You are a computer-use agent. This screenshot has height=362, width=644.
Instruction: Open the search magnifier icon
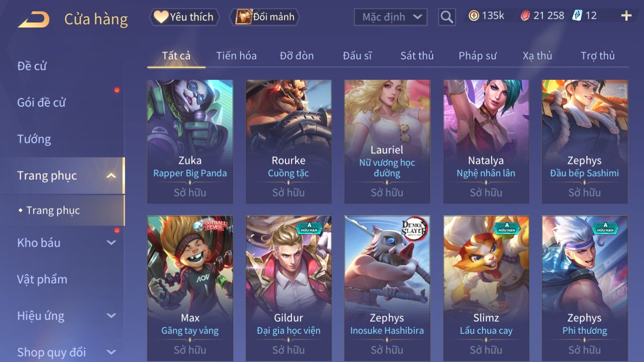point(447,17)
